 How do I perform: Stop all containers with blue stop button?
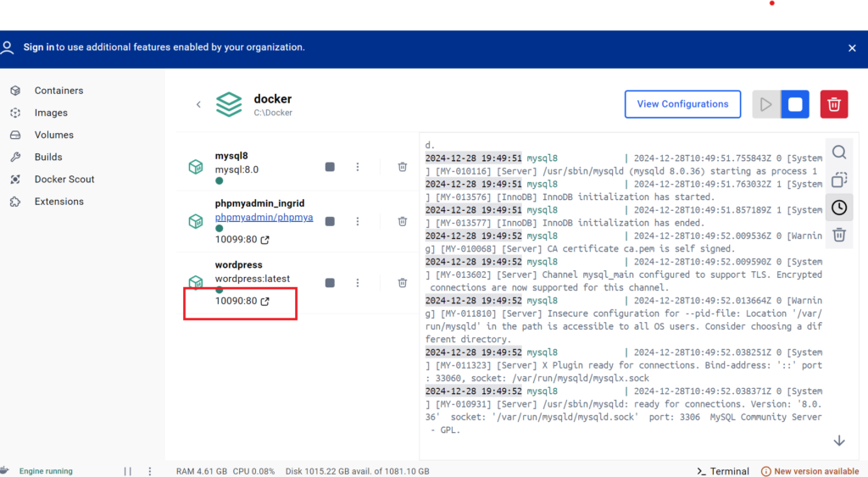pyautogui.click(x=795, y=104)
